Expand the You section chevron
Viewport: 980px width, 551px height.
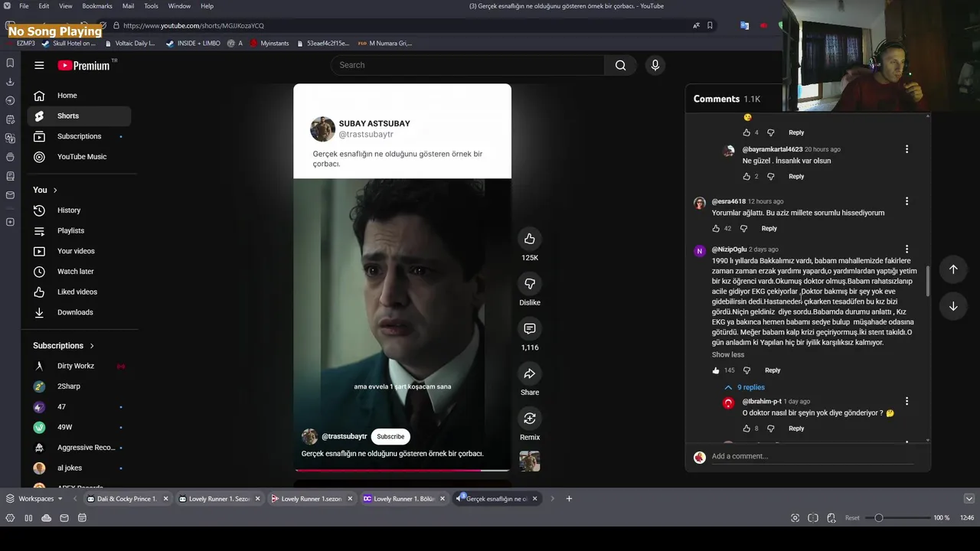click(x=55, y=190)
